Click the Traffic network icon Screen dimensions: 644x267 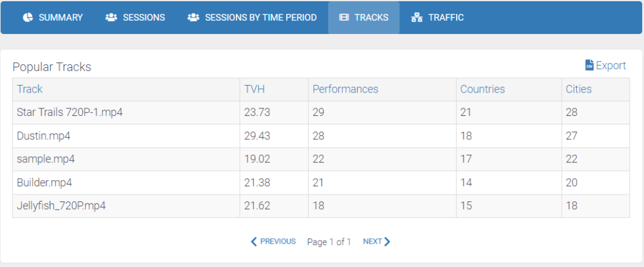(416, 18)
